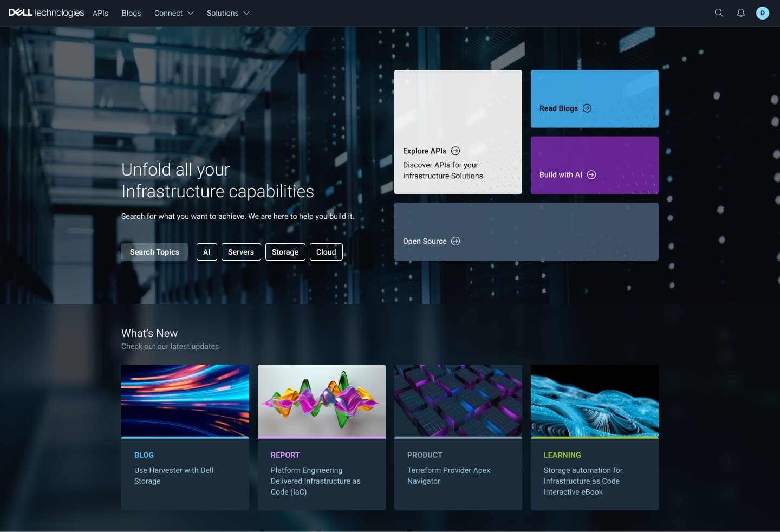Click the arrow icon beside Explore APIs
This screenshot has height=532, width=780.
point(456,151)
